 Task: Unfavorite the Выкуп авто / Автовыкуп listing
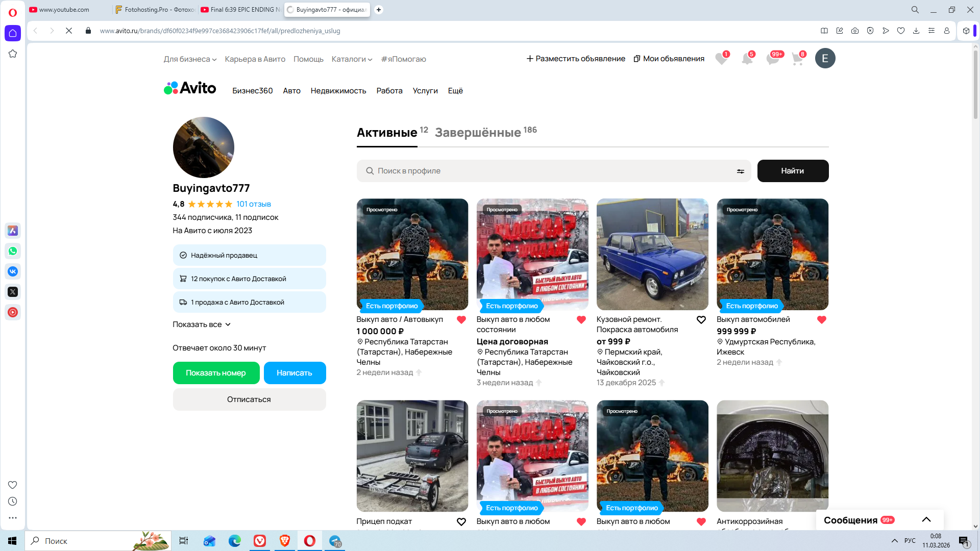click(461, 320)
